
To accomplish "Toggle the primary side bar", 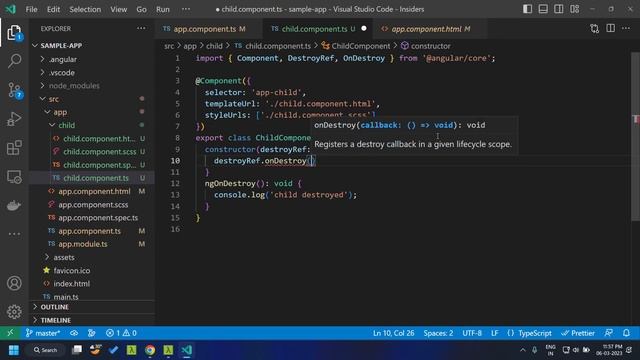I will pos(527,9).
